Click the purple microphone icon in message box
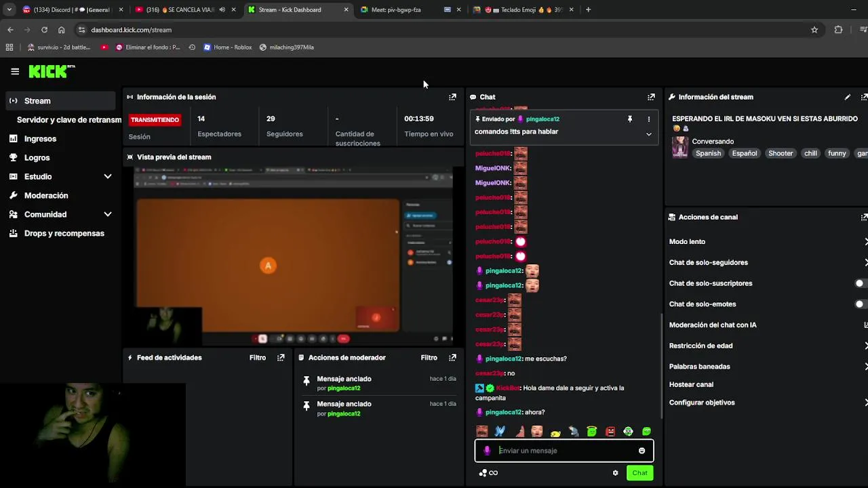The height and width of the screenshot is (488, 868). click(x=487, y=451)
